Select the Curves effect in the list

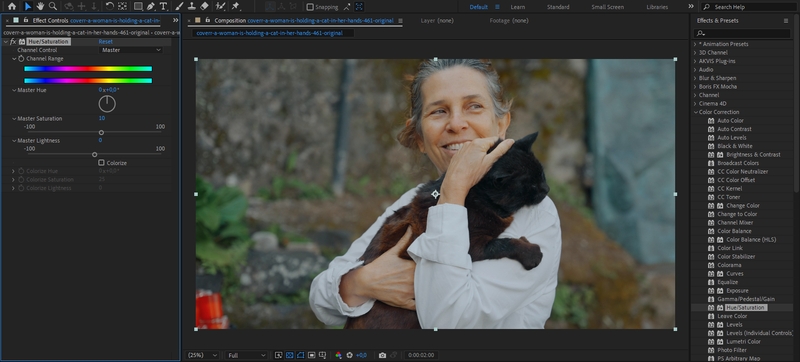tap(735, 274)
